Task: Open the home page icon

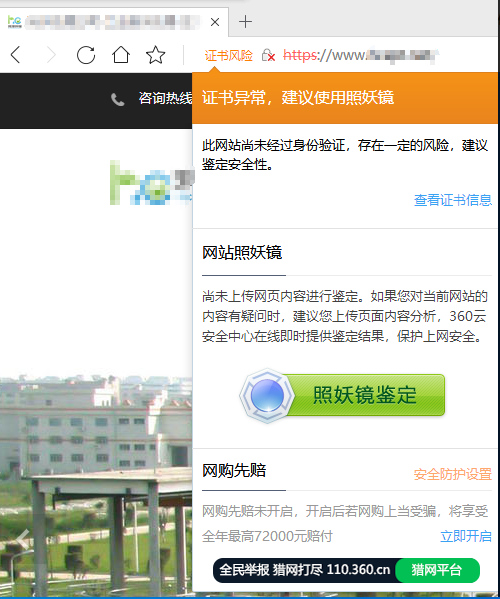Action: [x=121, y=55]
